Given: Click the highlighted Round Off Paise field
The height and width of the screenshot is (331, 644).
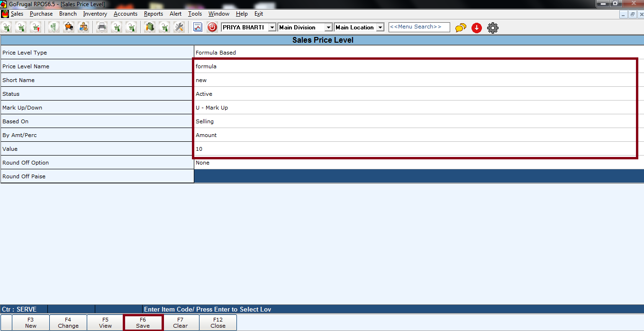Looking at the screenshot, I should pos(419,176).
